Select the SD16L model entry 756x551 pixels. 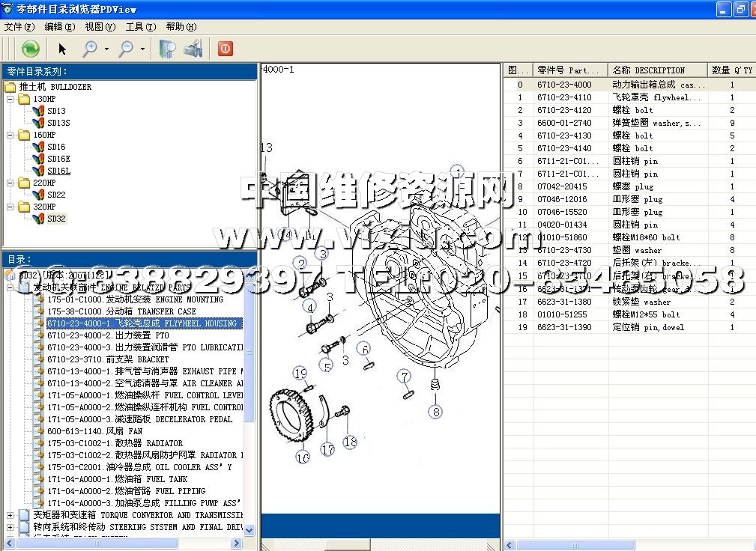(x=58, y=171)
